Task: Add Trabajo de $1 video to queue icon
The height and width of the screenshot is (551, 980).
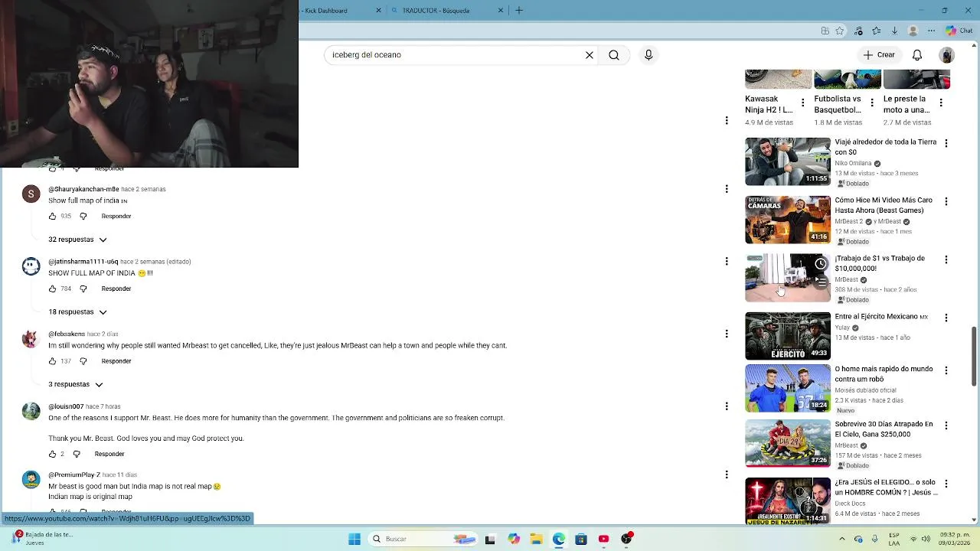Action: coord(821,282)
